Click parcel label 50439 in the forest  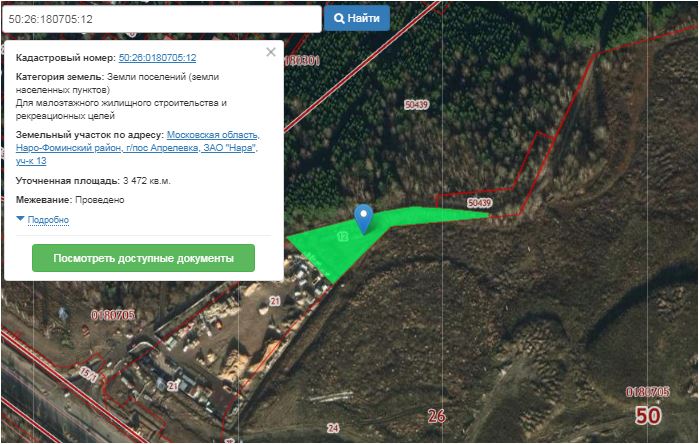[416, 105]
